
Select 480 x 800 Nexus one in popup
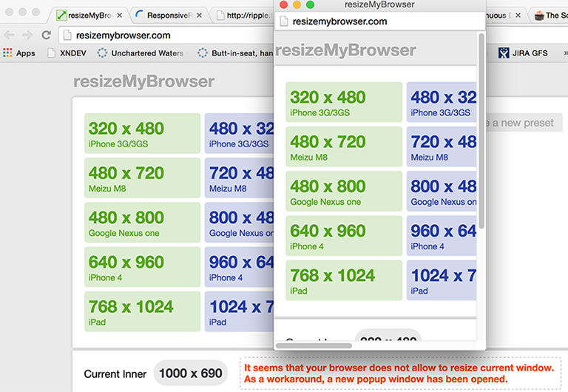click(344, 192)
